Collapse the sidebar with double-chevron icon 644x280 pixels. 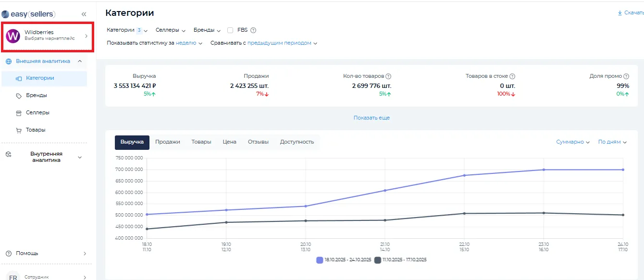[84, 14]
